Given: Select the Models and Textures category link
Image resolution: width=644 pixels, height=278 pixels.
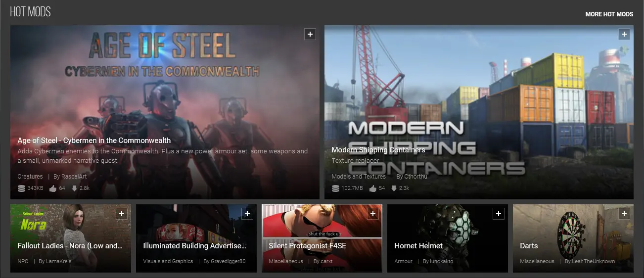Looking at the screenshot, I should coord(359,177).
